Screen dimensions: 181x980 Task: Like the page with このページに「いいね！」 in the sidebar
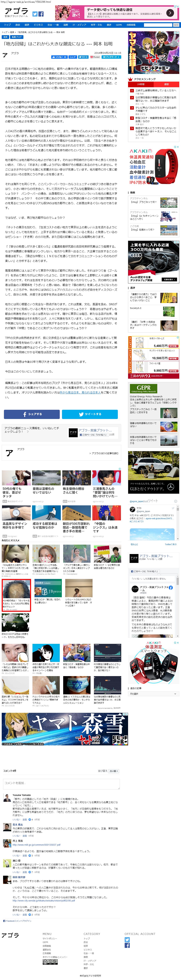pyautogui.click(x=144, y=571)
